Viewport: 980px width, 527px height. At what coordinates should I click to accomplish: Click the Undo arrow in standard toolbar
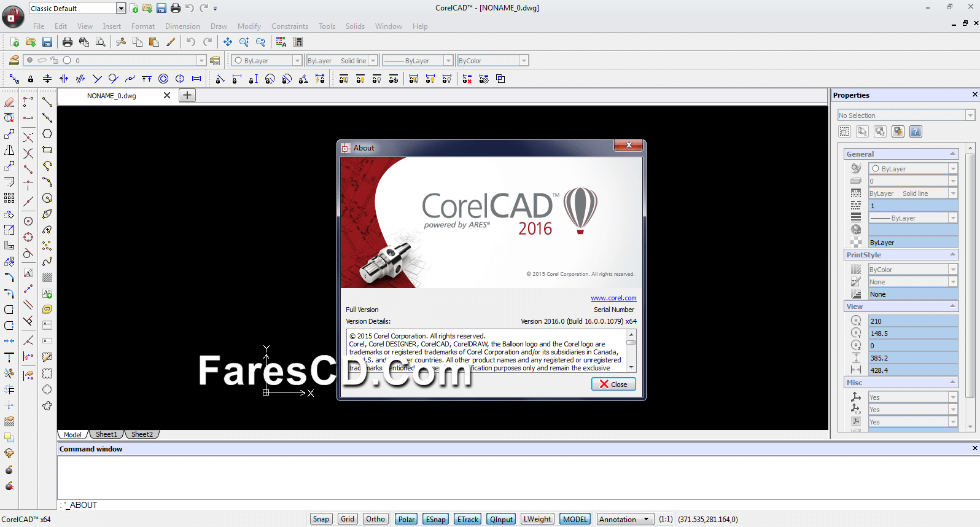[191, 42]
